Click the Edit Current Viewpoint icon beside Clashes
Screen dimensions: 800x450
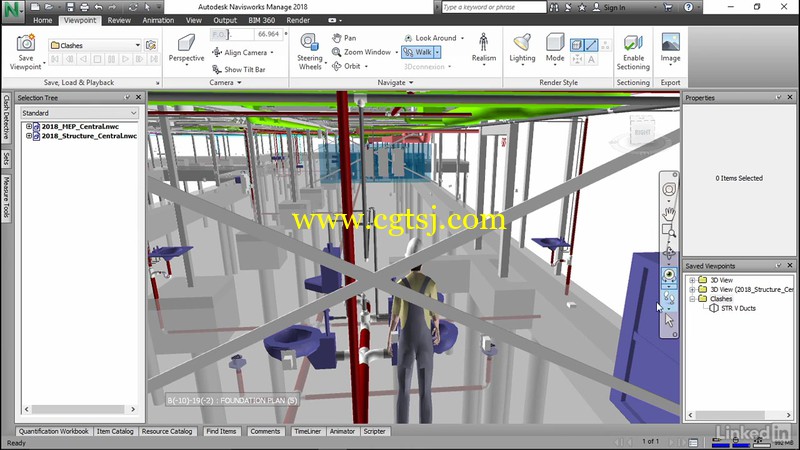(151, 45)
